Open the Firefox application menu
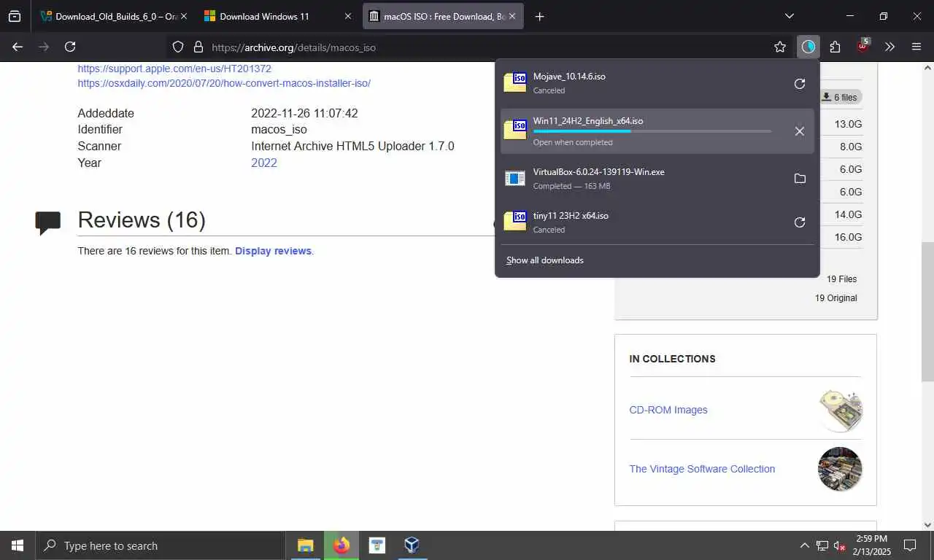The image size is (934, 560). coord(916,47)
